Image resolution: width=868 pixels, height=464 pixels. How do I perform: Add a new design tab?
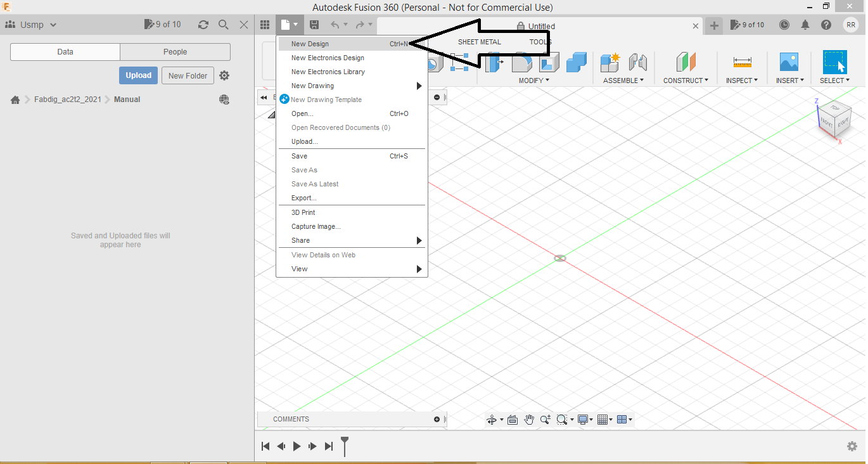[714, 25]
